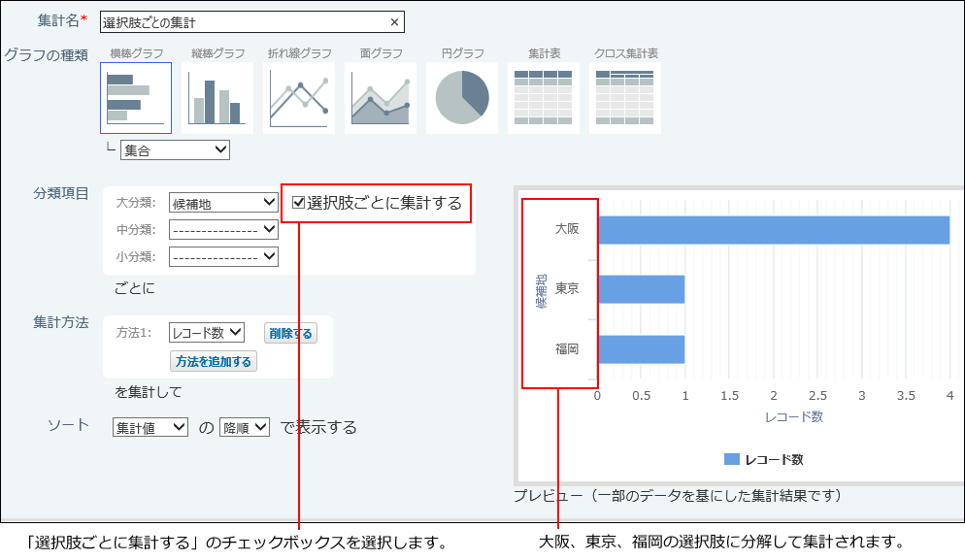Toggle the 選択肢ごとに集計する checkbox

point(298,203)
